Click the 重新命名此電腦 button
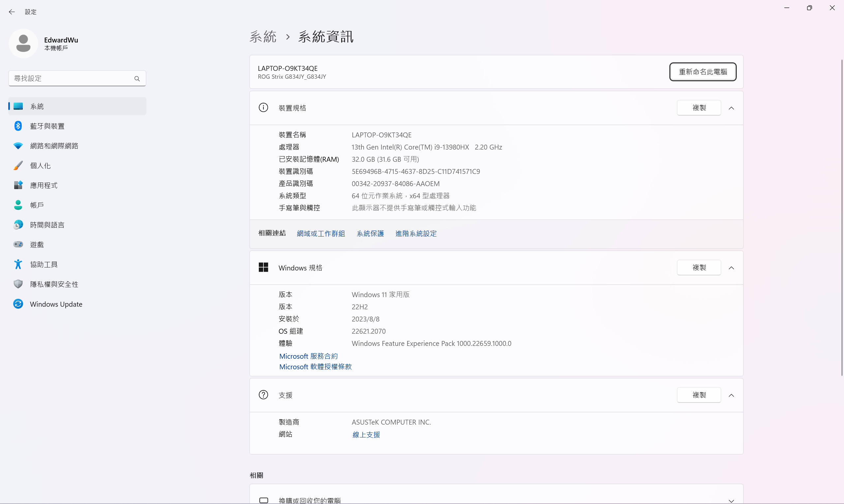 [703, 72]
